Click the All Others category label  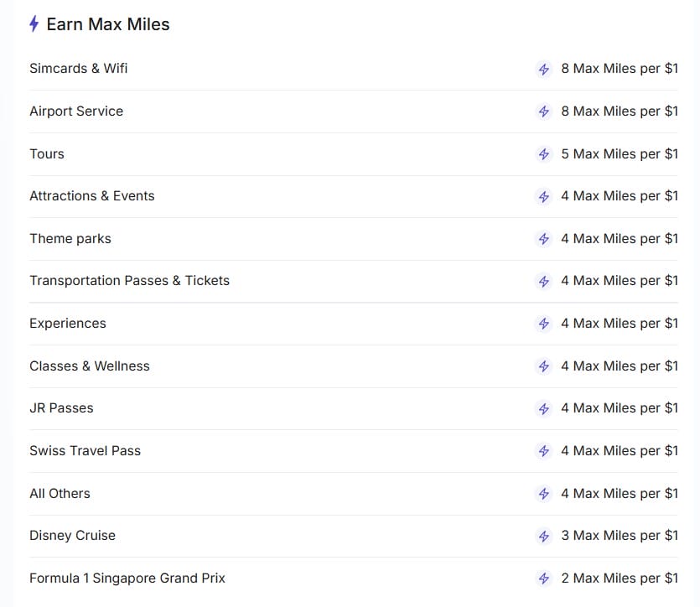pyautogui.click(x=60, y=494)
